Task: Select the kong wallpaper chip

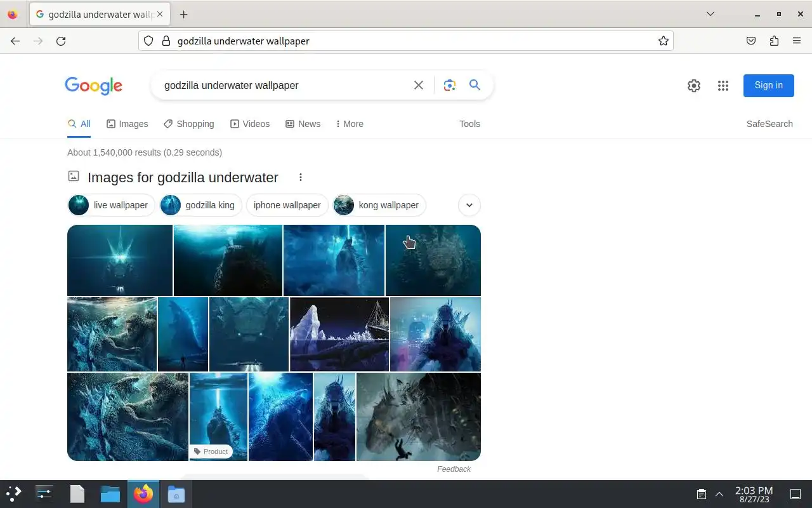Action: point(379,205)
